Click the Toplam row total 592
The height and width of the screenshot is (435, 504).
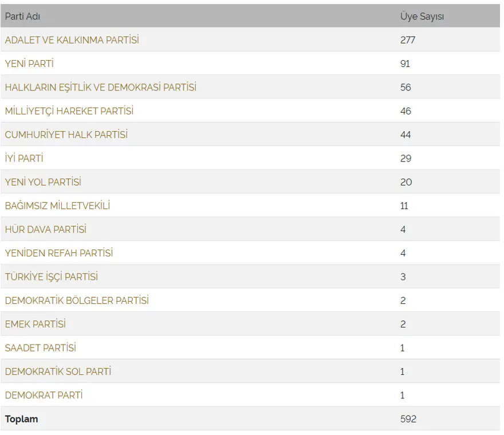pyautogui.click(x=408, y=419)
